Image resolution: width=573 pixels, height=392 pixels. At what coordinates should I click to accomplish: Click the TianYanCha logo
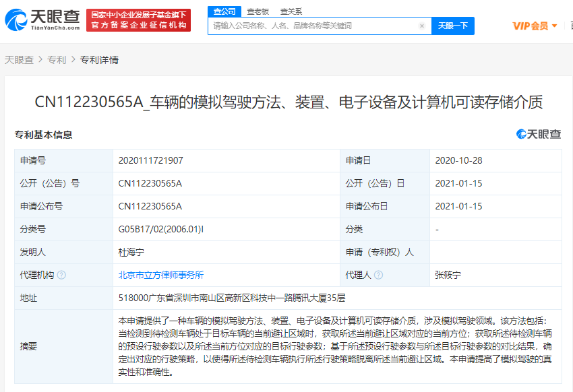[42, 20]
